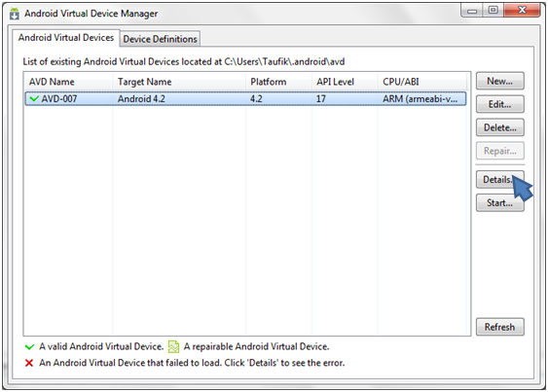This screenshot has width=548, height=392.
Task: Click the ARM (armeabi-v... cell
Action: [420, 99]
